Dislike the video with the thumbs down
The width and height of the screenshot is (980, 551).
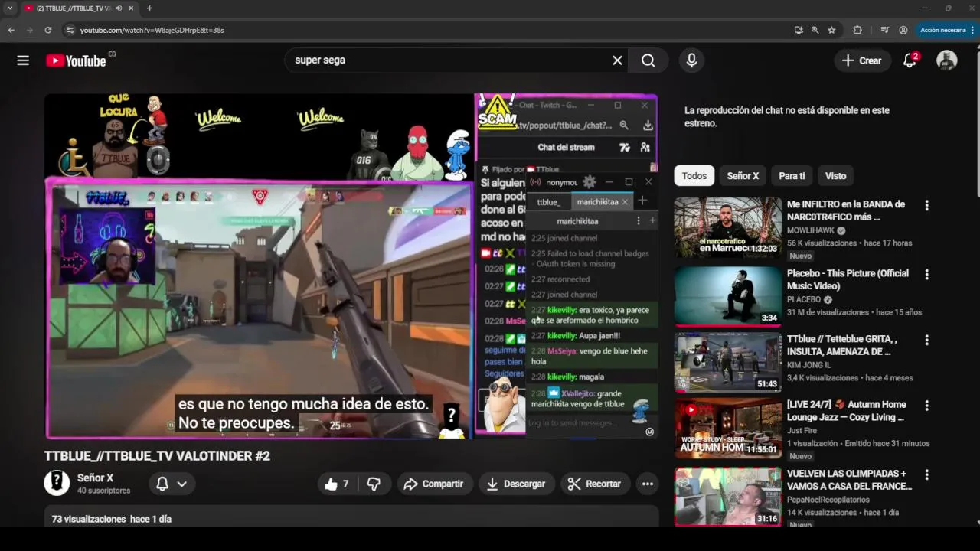click(x=374, y=484)
